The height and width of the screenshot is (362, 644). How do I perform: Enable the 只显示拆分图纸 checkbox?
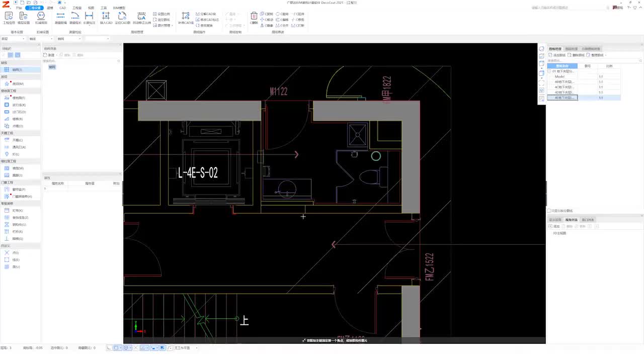pos(549,211)
